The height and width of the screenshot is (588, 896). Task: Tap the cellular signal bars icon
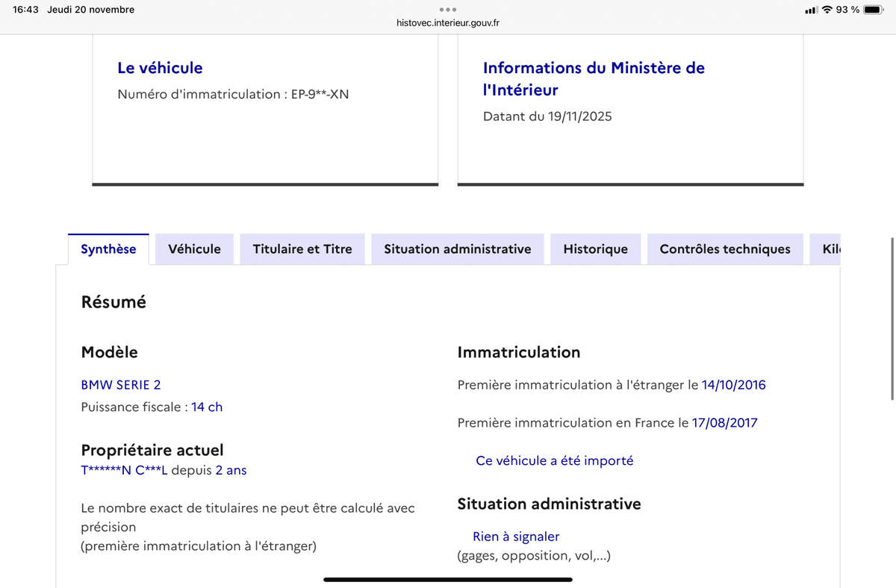tap(811, 10)
